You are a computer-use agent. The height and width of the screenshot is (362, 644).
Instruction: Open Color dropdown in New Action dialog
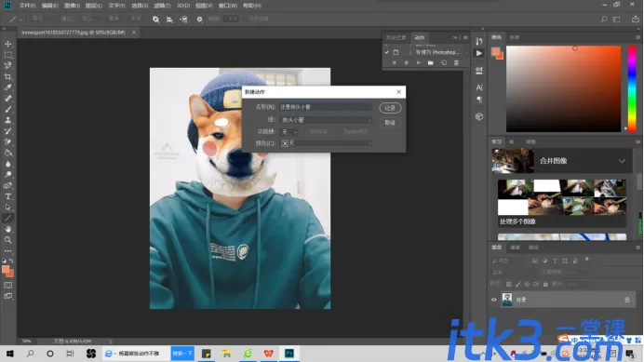(326, 143)
